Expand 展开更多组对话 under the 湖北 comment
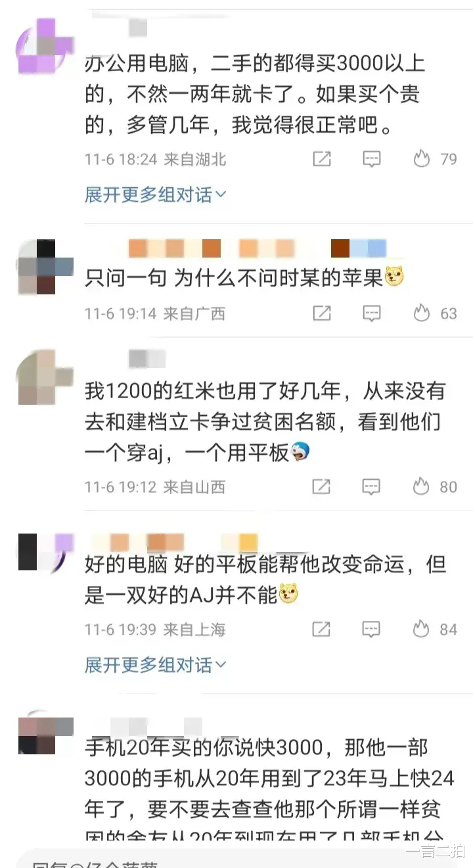Screen dimensions: 473x868 [x=155, y=194]
